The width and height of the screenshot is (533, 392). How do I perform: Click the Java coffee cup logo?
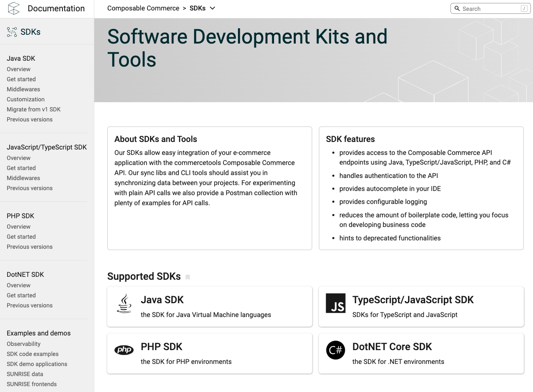tap(124, 304)
